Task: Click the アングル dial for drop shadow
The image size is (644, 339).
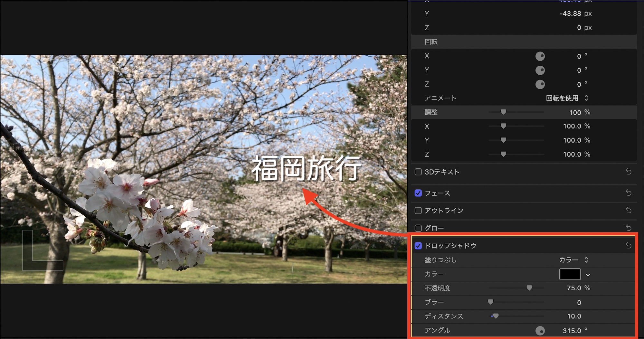Action: 540,331
